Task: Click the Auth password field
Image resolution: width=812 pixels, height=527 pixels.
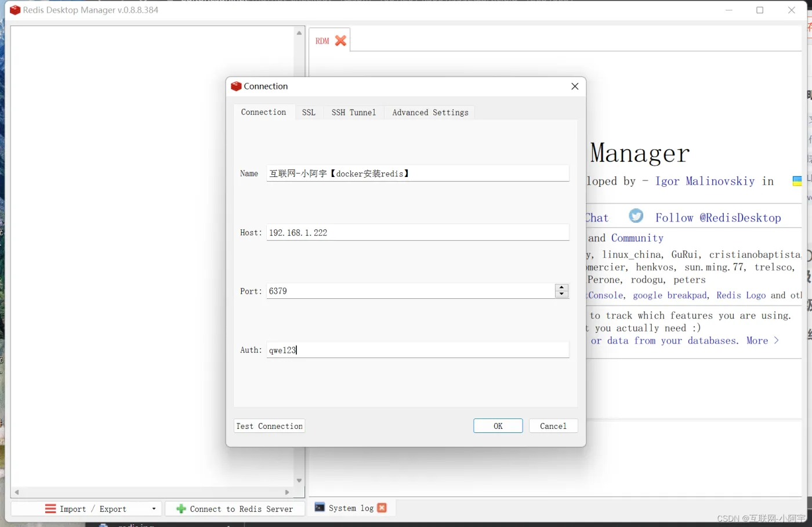Action: (418, 350)
